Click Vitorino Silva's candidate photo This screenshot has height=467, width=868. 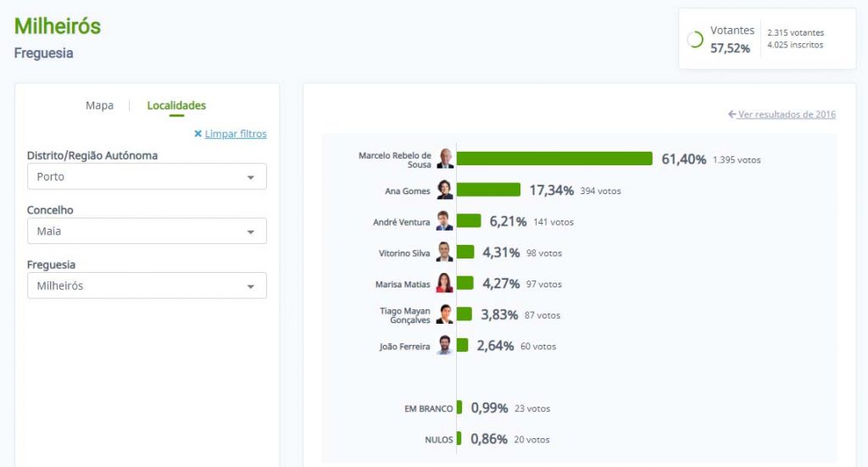[445, 253]
